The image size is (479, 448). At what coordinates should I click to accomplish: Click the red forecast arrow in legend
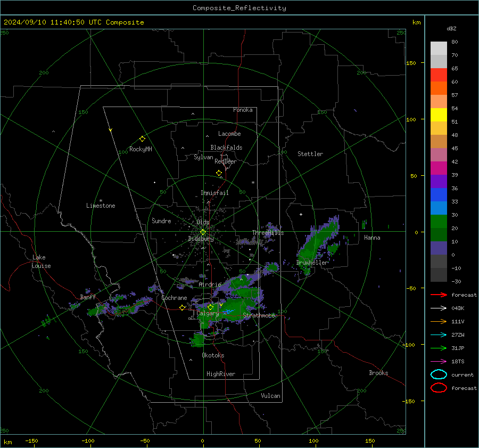click(x=439, y=295)
